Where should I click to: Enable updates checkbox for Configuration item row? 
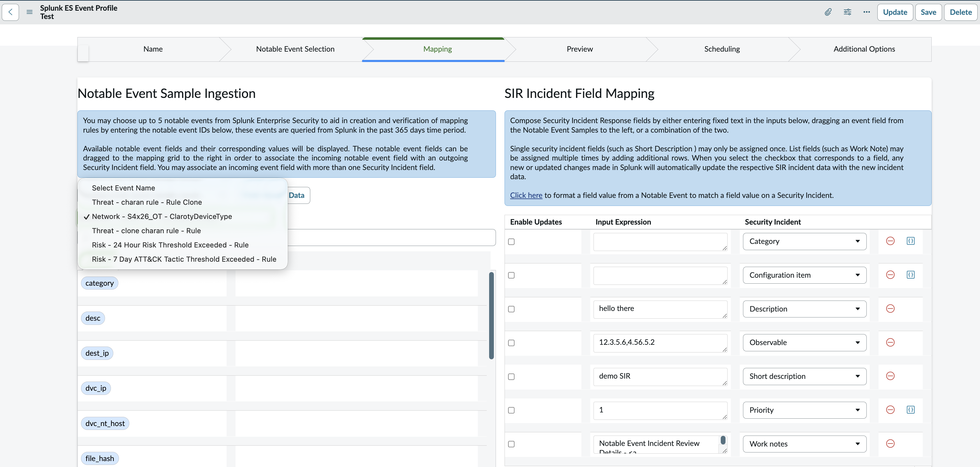click(x=511, y=275)
